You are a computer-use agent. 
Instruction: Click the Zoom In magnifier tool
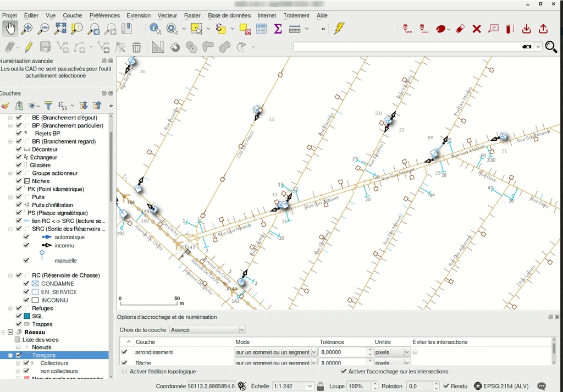[x=26, y=29]
